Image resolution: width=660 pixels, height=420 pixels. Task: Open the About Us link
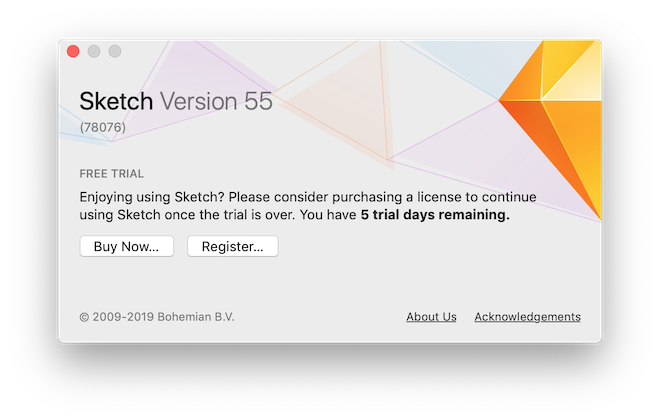[431, 317]
